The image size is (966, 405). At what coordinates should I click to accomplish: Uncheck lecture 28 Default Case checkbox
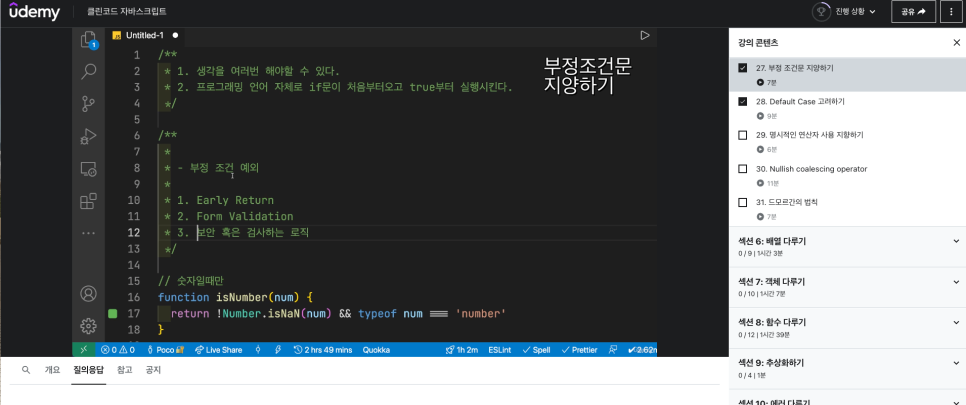pos(742,101)
